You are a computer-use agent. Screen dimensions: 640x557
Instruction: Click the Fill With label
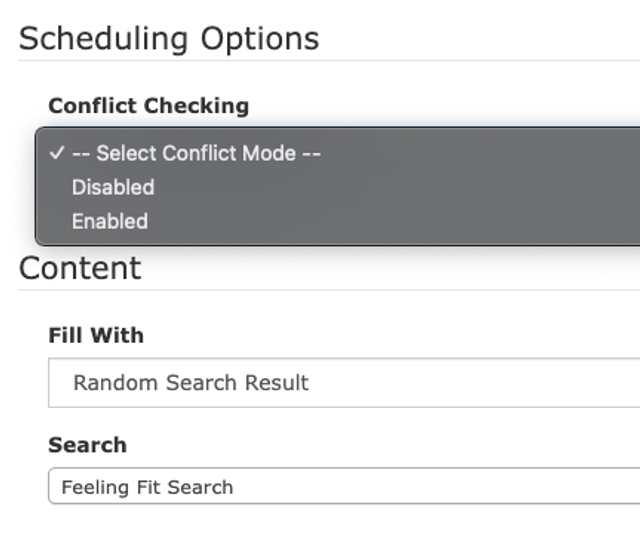(x=96, y=336)
